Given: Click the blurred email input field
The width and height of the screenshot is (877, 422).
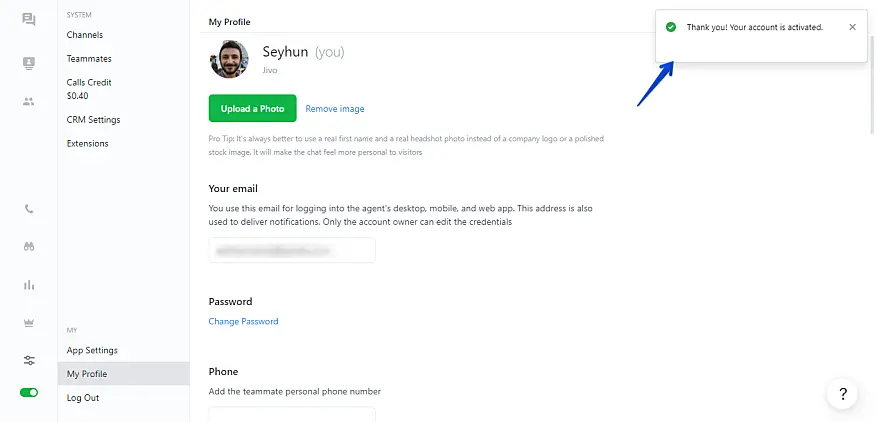Looking at the screenshot, I should tap(292, 250).
